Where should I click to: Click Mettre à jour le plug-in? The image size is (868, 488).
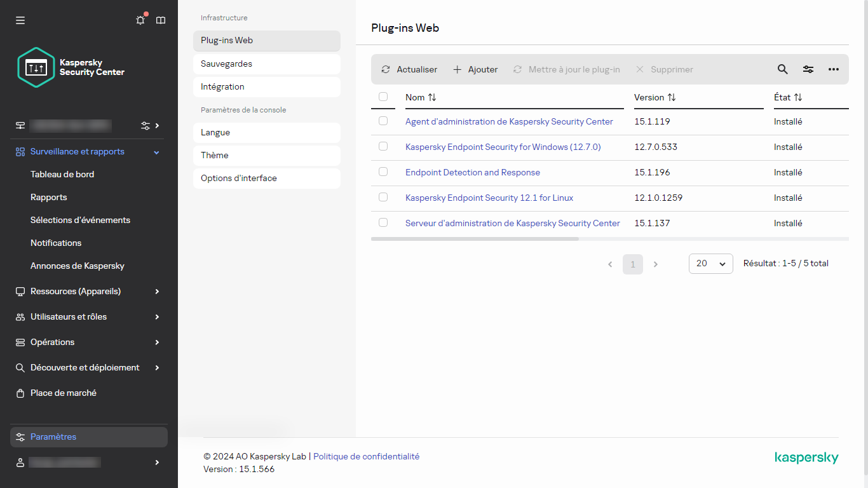coord(567,69)
